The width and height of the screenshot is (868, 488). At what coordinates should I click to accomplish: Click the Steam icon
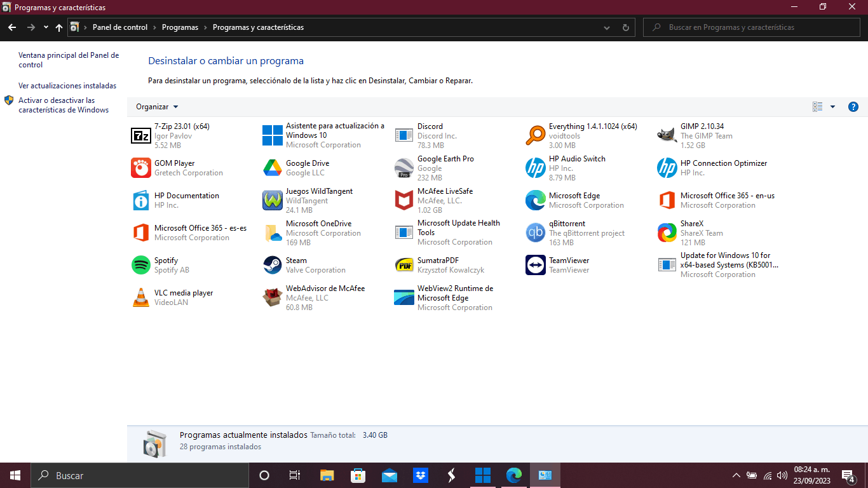[272, 265]
